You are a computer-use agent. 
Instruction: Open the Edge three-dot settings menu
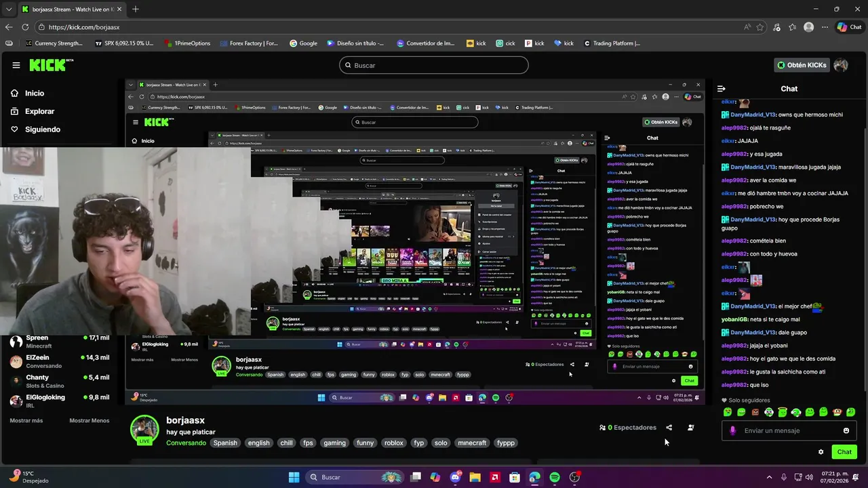(x=825, y=27)
